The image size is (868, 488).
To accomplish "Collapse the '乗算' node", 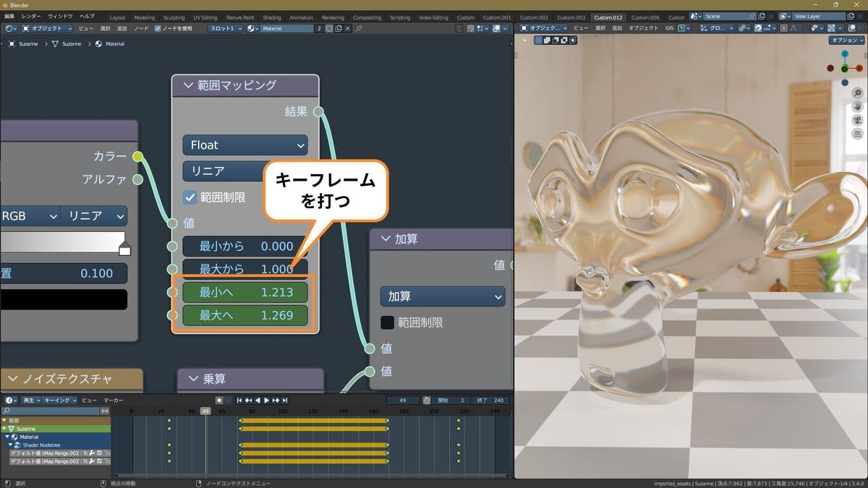I will click(193, 378).
